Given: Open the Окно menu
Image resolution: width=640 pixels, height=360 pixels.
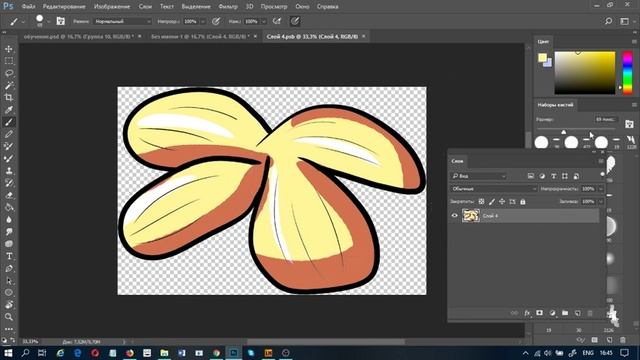Looking at the screenshot, I should click(302, 7).
